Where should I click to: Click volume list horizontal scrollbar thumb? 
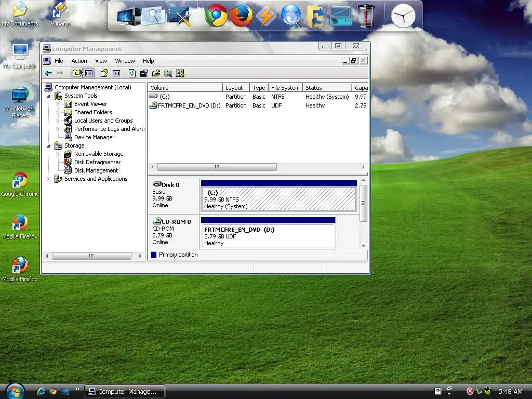pos(217,167)
